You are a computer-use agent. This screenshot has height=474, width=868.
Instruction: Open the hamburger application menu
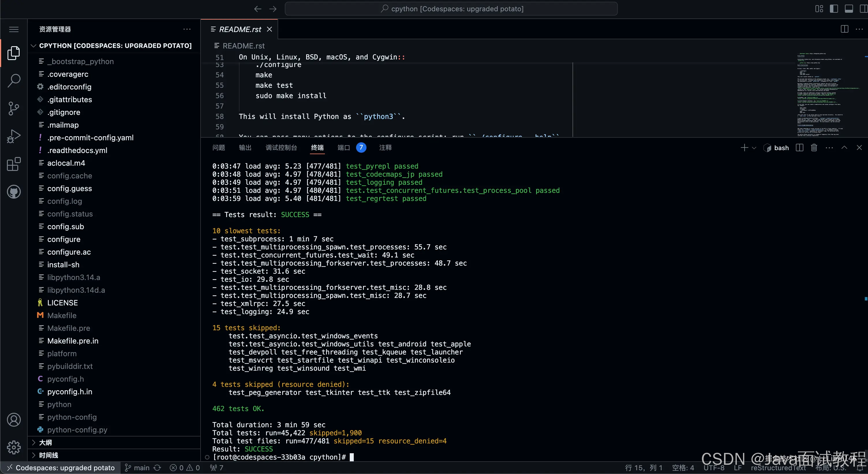coord(14,29)
